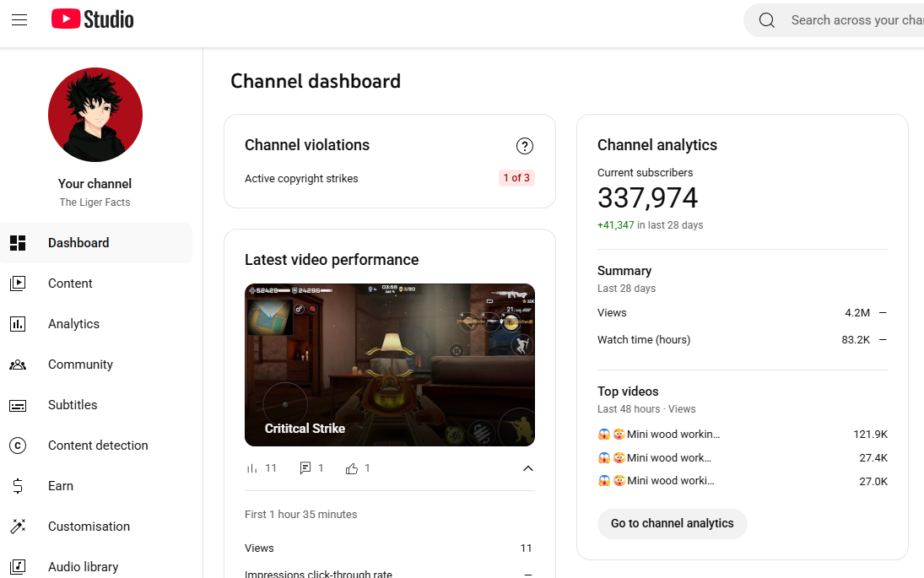This screenshot has height=578, width=924.
Task: Click the 4.2M views value
Action: point(856,313)
